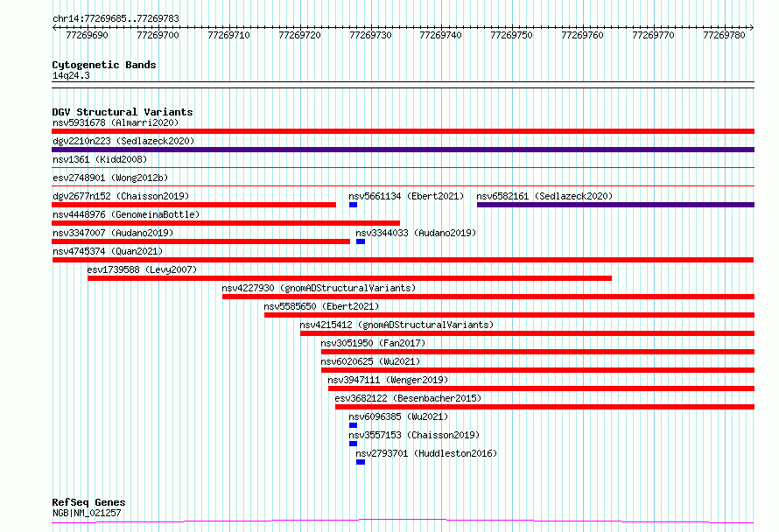Select the red bar under nsv4215412
This screenshot has height=532, width=779.
[x=527, y=333]
